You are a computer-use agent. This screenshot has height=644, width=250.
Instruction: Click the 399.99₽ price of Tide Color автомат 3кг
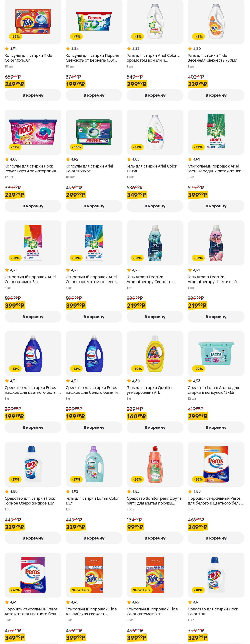point(137,638)
